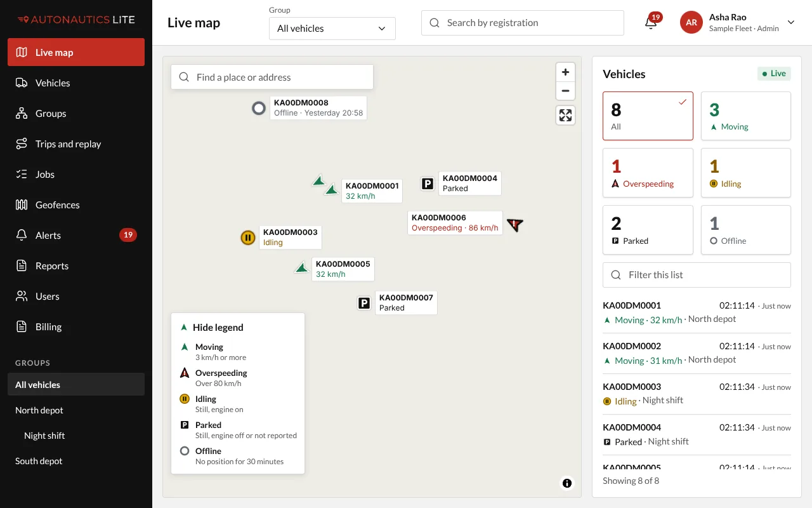Select the Night shift subgroup
The width and height of the screenshot is (812, 508).
point(76,436)
